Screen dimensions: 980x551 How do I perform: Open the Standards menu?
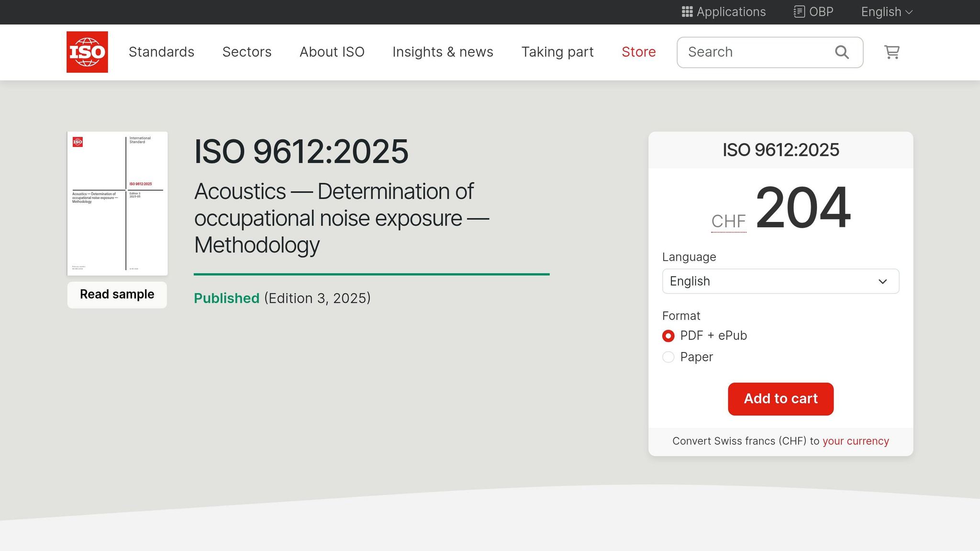(x=161, y=52)
